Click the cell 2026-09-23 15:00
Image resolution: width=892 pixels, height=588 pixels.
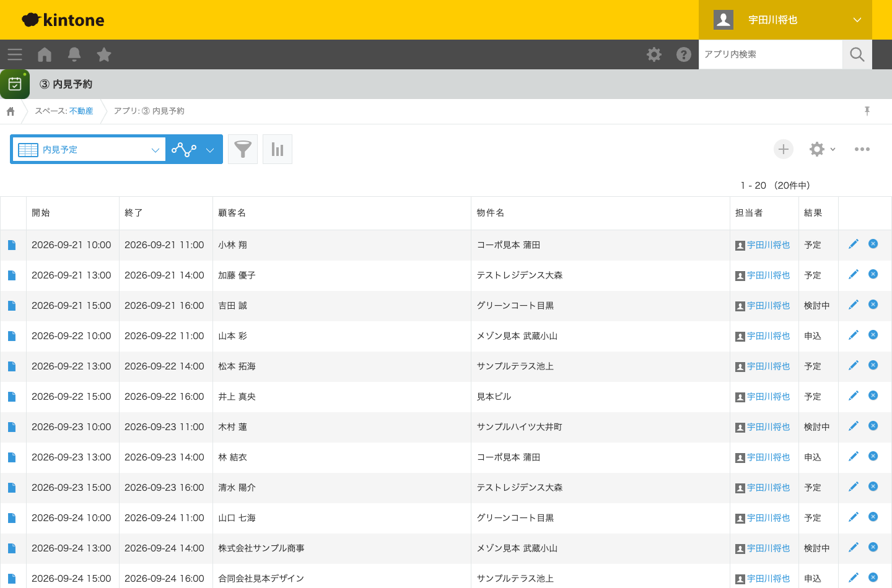[x=71, y=488]
